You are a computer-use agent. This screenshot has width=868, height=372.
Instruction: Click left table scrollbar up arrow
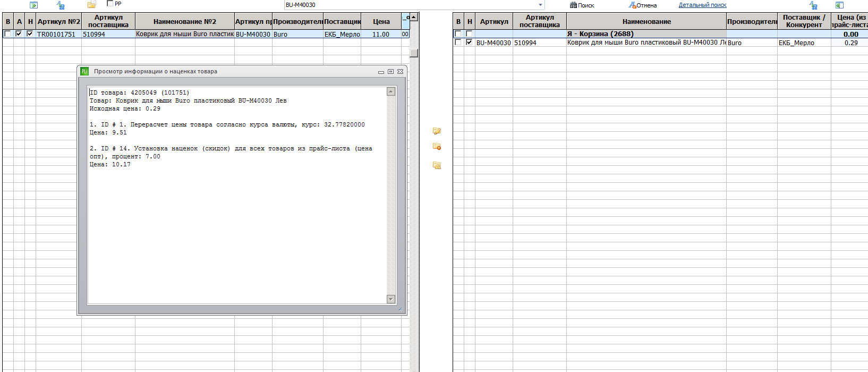[x=414, y=17]
